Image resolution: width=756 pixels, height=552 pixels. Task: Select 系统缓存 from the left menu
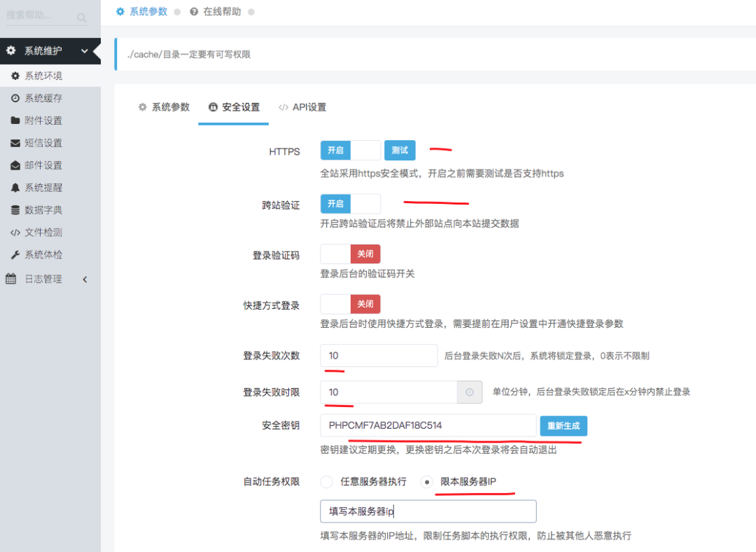(x=38, y=98)
